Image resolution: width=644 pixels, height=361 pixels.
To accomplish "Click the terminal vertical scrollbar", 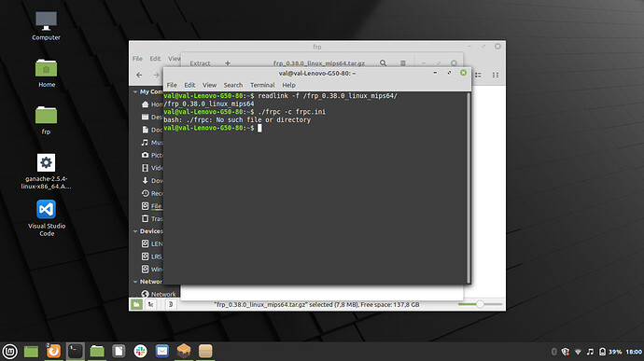I will (469, 187).
